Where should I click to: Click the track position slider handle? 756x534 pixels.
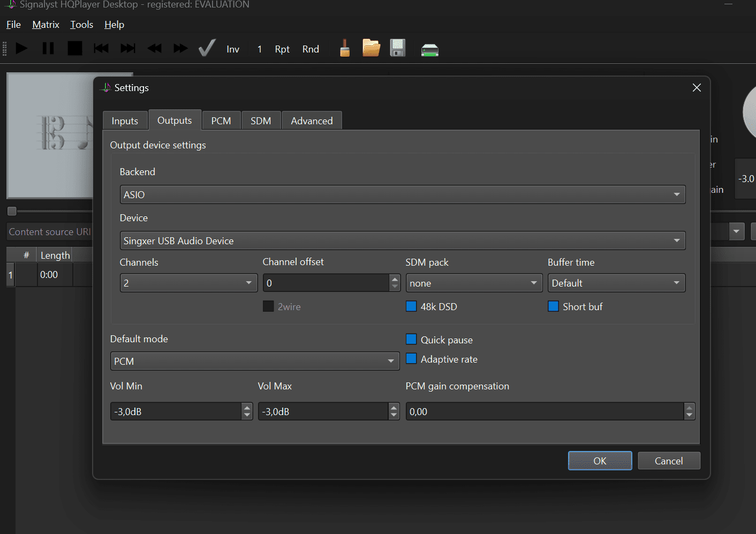tap(12, 211)
